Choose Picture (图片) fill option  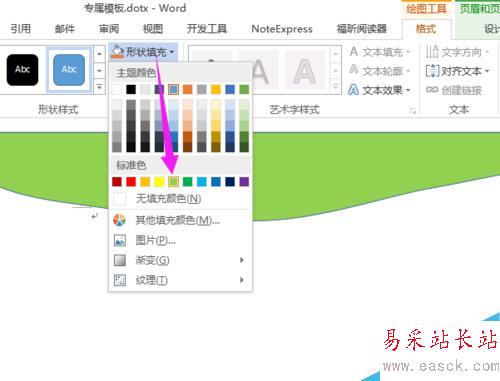coord(180,240)
